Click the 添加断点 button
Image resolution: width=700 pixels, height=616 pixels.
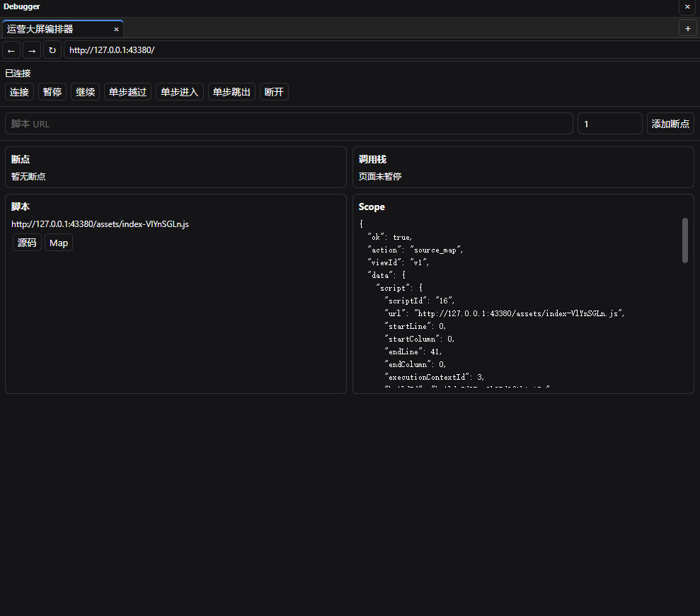pyautogui.click(x=670, y=124)
